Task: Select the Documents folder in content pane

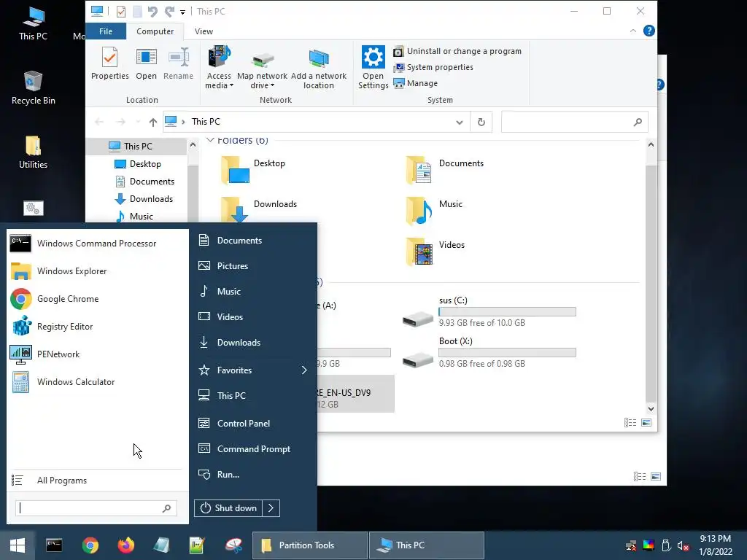Action: (x=444, y=171)
